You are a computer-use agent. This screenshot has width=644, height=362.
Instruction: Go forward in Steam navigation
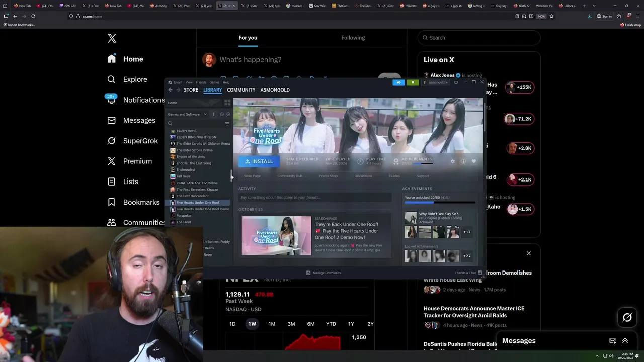pos(178,90)
